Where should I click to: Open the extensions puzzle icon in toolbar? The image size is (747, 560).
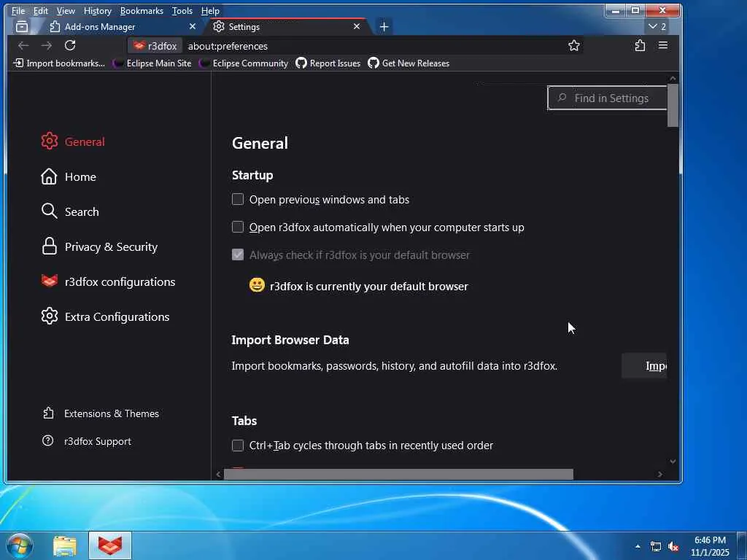pos(640,46)
